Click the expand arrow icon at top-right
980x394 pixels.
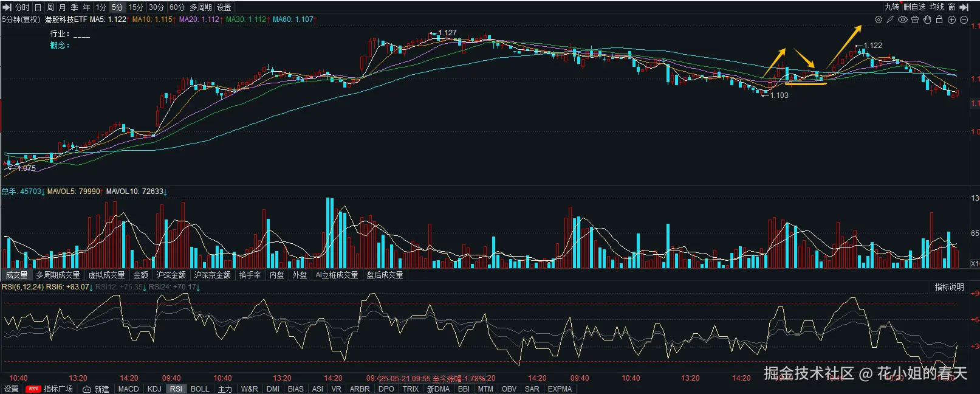(964, 7)
